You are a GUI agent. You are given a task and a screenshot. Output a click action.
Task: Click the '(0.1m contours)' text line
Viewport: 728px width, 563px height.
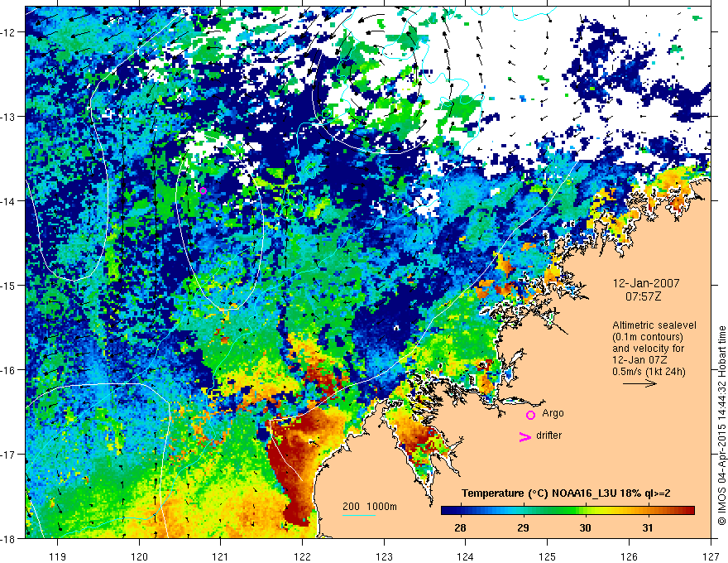[x=648, y=337]
